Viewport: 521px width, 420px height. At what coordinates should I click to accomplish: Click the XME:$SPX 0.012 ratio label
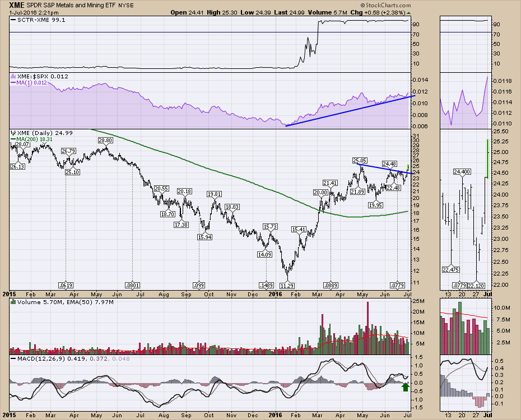tap(40, 76)
